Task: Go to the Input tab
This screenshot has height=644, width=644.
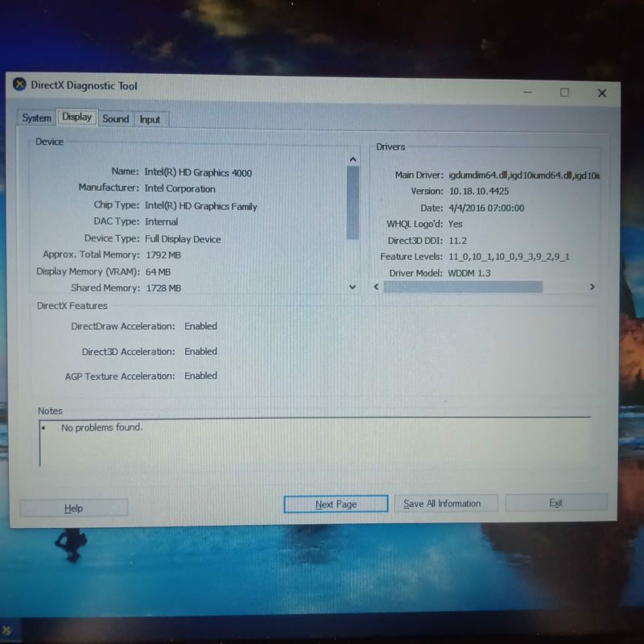Action: [150, 120]
